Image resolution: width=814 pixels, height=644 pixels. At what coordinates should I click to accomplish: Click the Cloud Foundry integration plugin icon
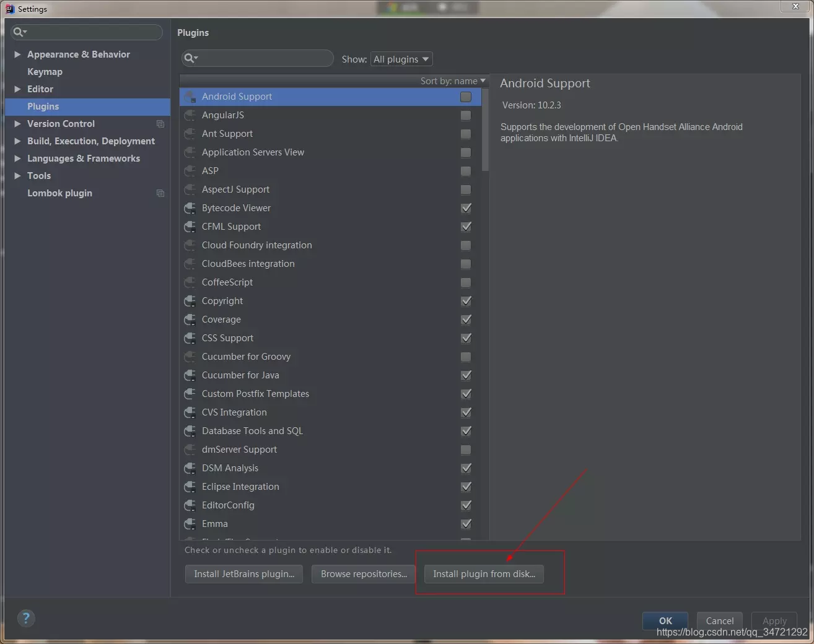190,245
